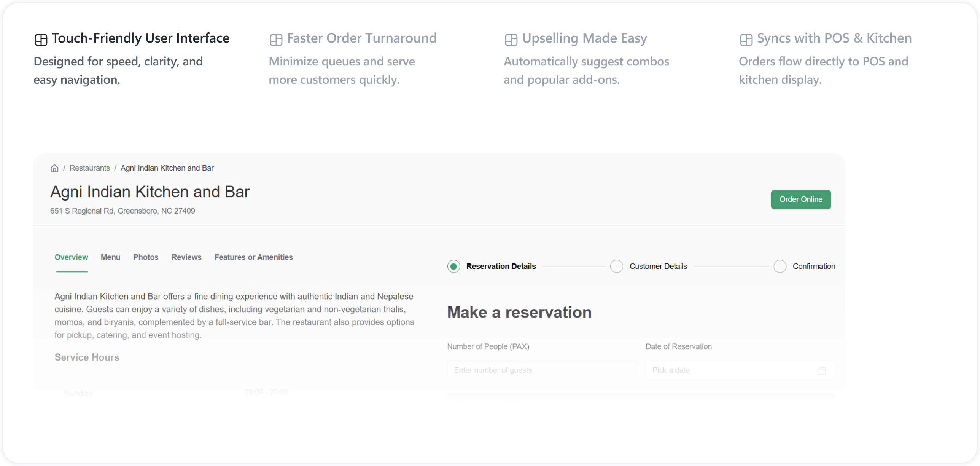Go to the Reviews tab
Image resolution: width=980 pixels, height=466 pixels.
click(x=186, y=257)
